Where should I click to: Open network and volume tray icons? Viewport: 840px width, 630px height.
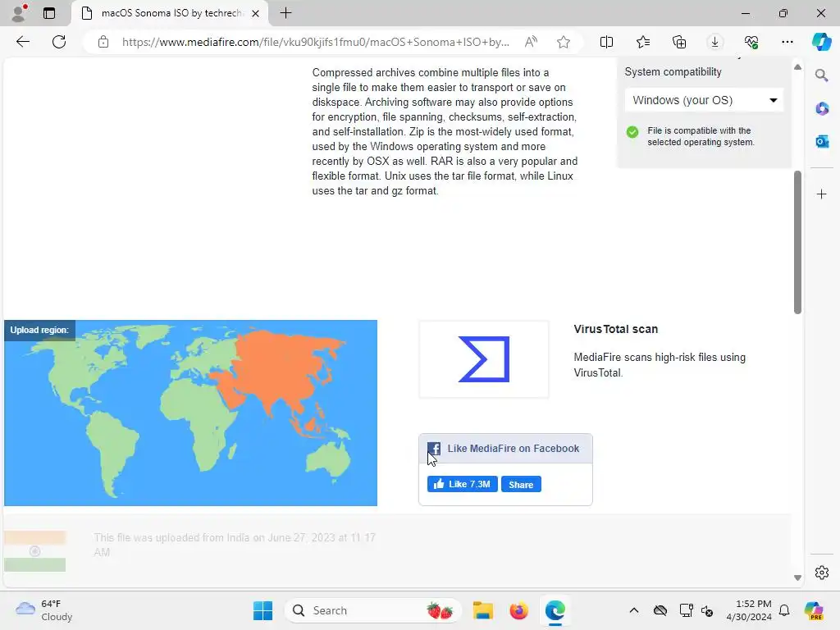pyautogui.click(x=696, y=610)
